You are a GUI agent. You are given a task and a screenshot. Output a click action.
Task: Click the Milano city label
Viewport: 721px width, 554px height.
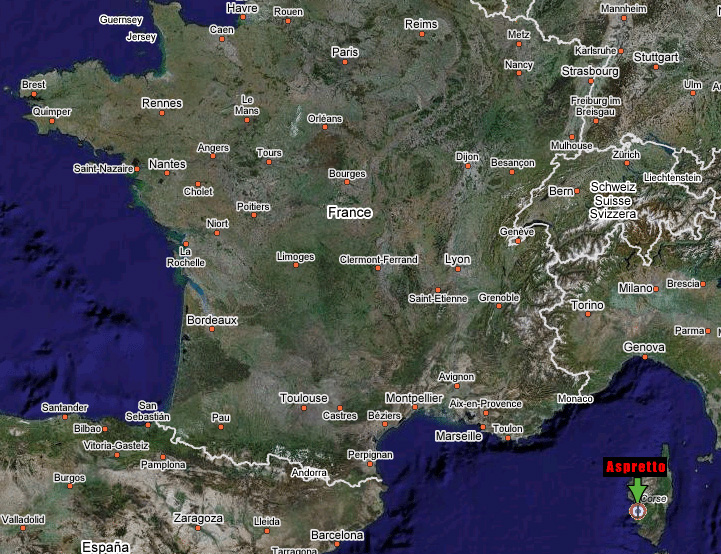[635, 288]
